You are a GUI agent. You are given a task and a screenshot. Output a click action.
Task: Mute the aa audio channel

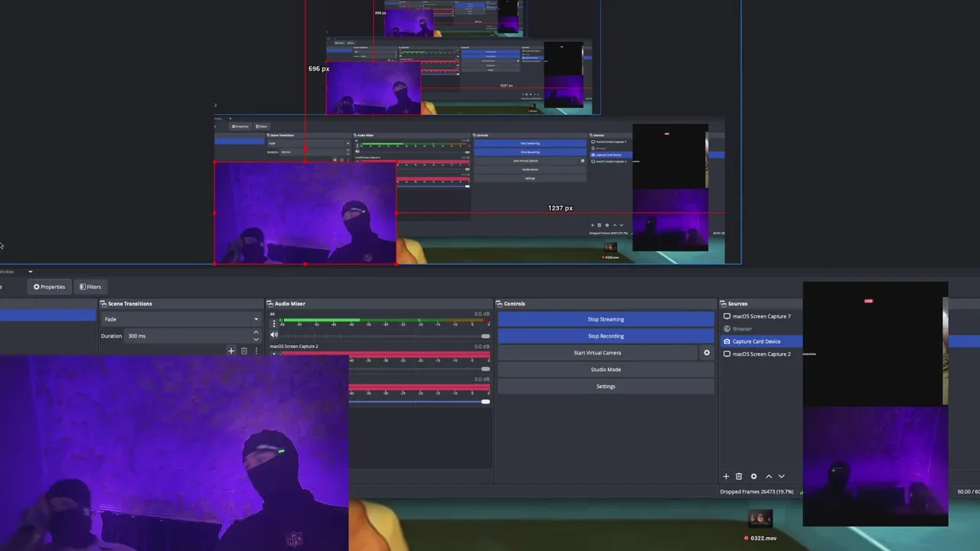[274, 335]
